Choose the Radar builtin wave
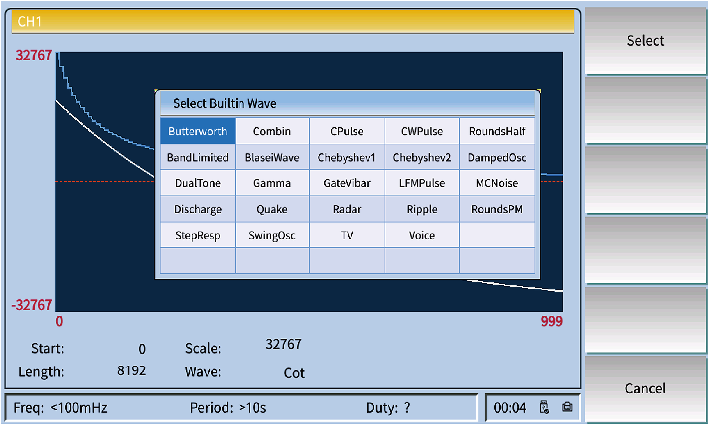 pyautogui.click(x=346, y=210)
